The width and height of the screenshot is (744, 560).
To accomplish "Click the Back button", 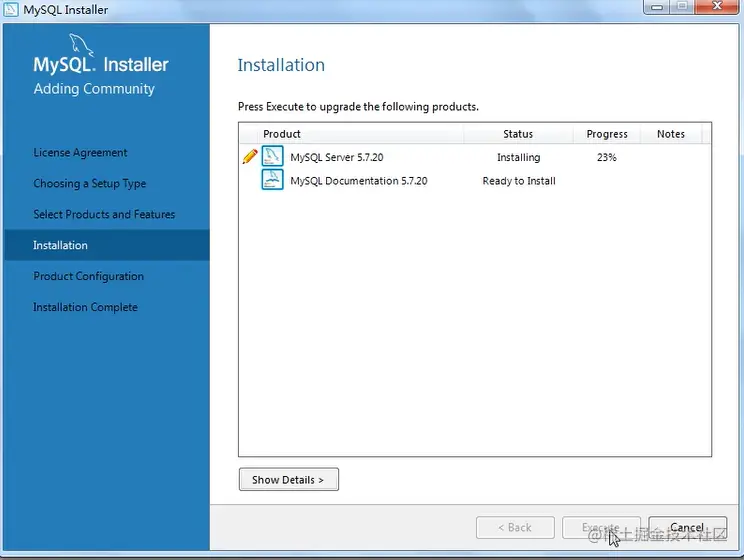I will point(515,527).
